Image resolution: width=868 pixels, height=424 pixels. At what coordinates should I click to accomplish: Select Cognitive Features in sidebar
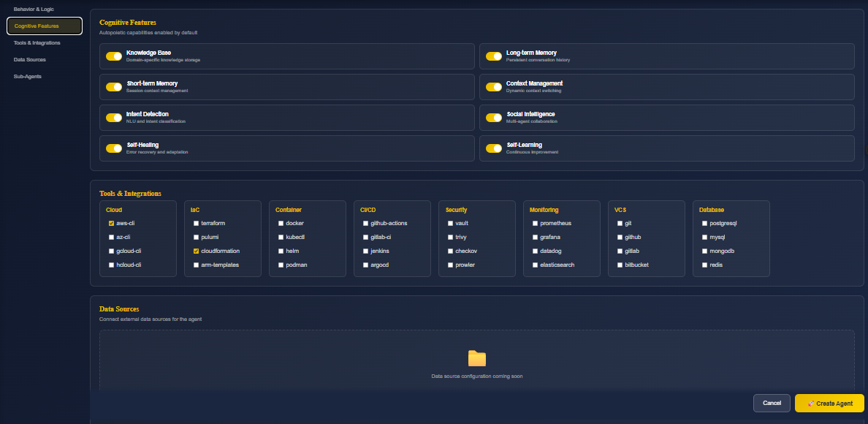point(45,26)
